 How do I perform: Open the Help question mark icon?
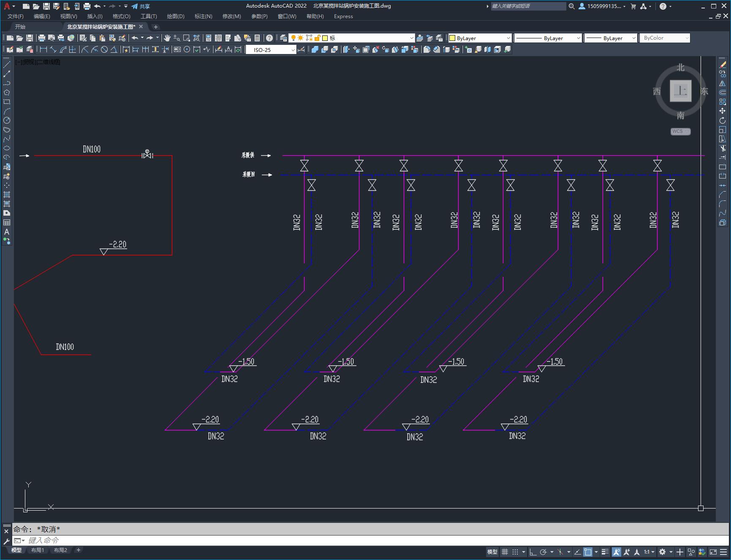269,38
